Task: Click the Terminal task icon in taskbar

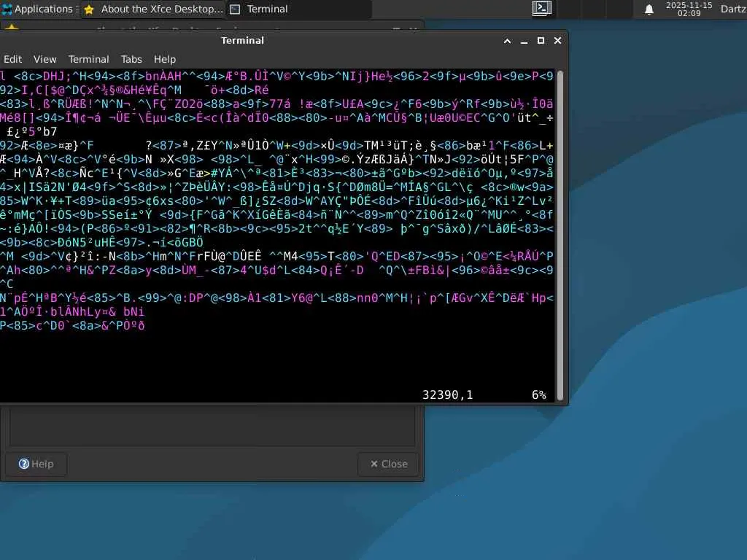Action: point(235,9)
